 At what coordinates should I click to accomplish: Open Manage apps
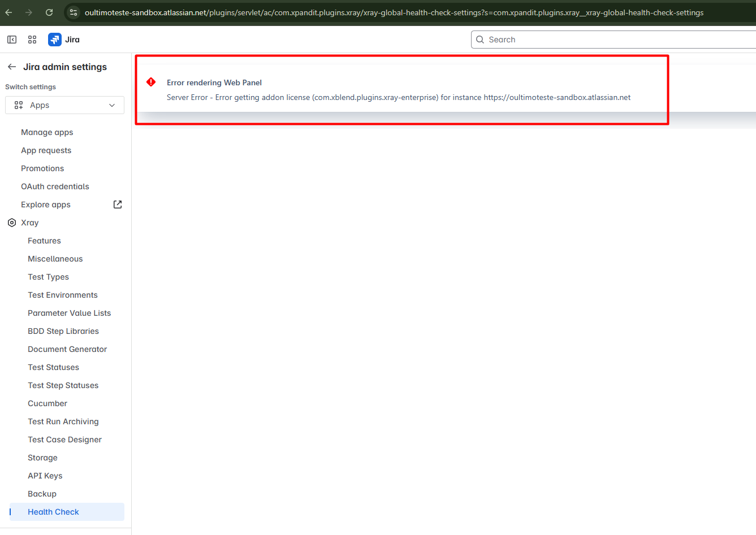[47, 132]
